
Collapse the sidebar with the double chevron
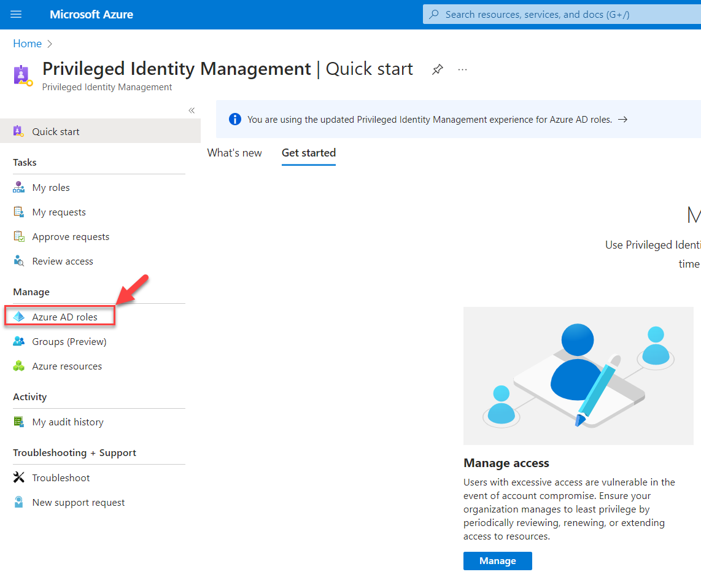[191, 110]
